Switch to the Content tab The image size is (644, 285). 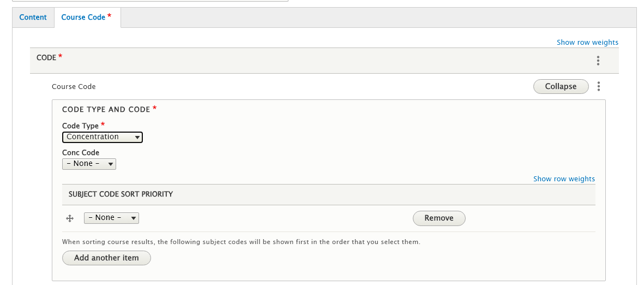(33, 17)
